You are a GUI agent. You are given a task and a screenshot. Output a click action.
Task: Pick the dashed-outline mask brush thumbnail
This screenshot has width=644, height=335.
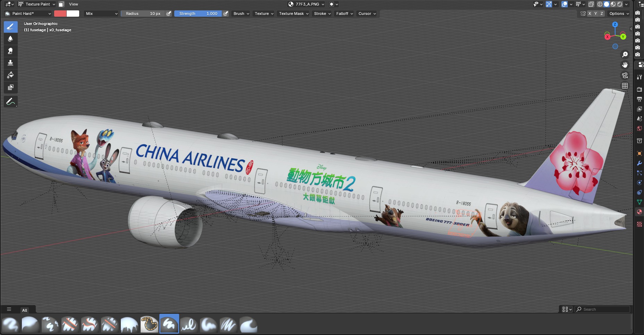pyautogui.click(x=149, y=324)
